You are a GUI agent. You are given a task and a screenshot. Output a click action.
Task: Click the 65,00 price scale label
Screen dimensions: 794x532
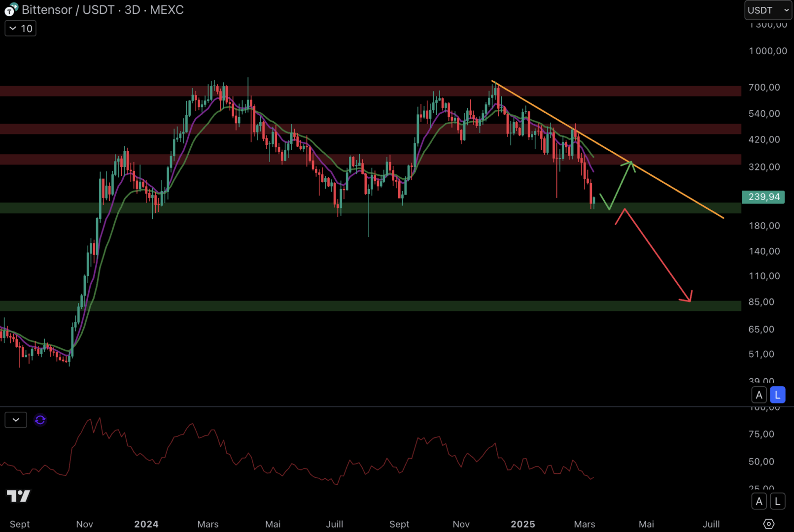click(761, 329)
